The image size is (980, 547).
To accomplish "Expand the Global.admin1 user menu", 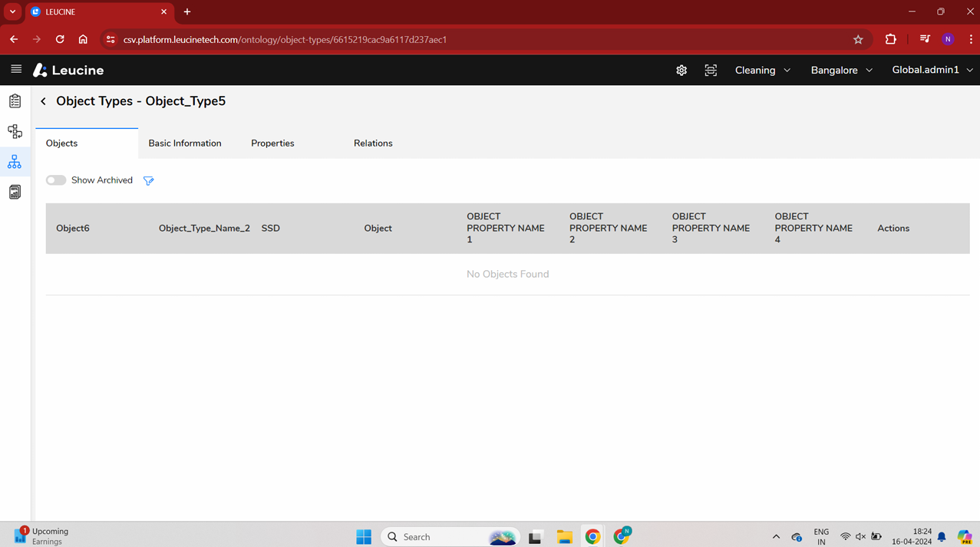I will click(932, 70).
